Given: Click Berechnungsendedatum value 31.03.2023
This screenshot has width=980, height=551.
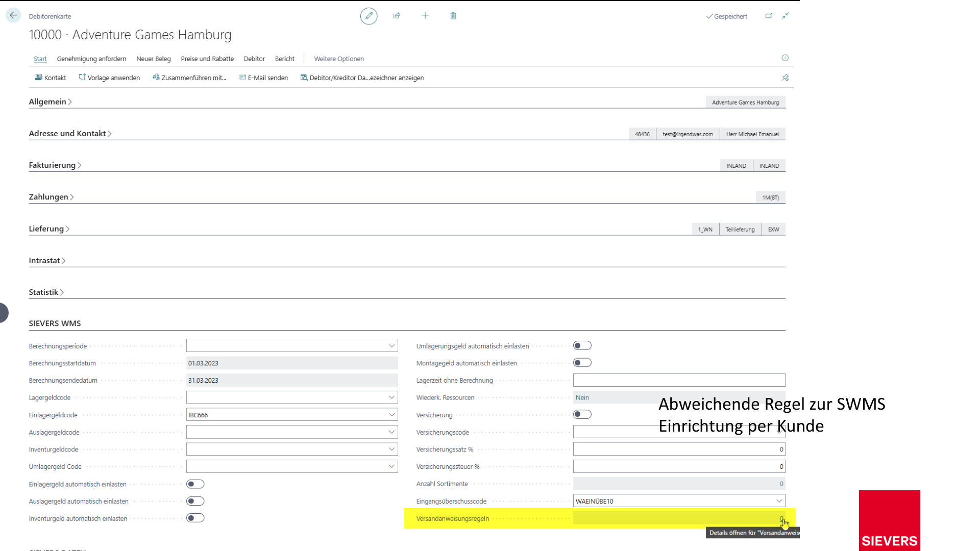Looking at the screenshot, I should (292, 380).
